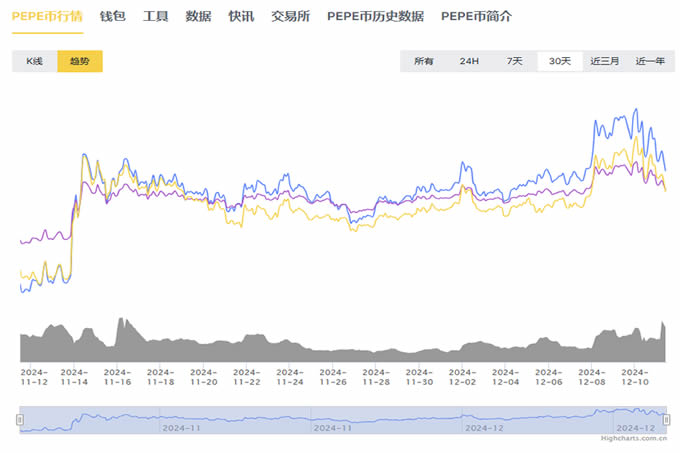Choose 近一年 time range
This screenshot has width=680, height=453.
[x=651, y=61]
